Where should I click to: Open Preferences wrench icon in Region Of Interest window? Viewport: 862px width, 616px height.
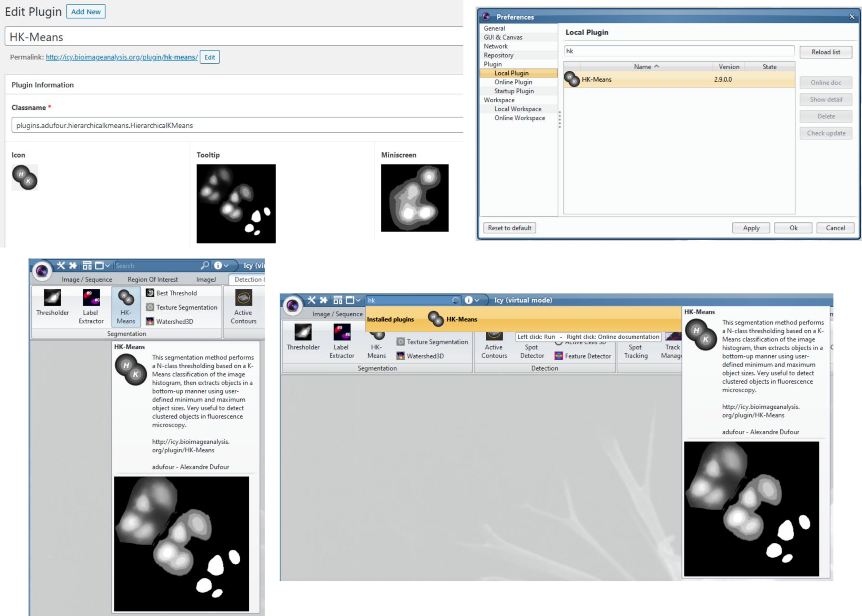[x=61, y=266]
